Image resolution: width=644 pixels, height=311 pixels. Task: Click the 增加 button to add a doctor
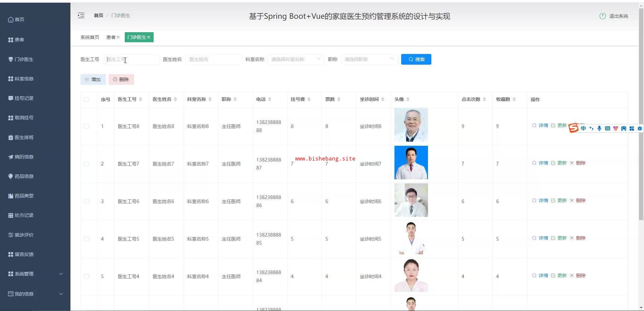coord(93,79)
